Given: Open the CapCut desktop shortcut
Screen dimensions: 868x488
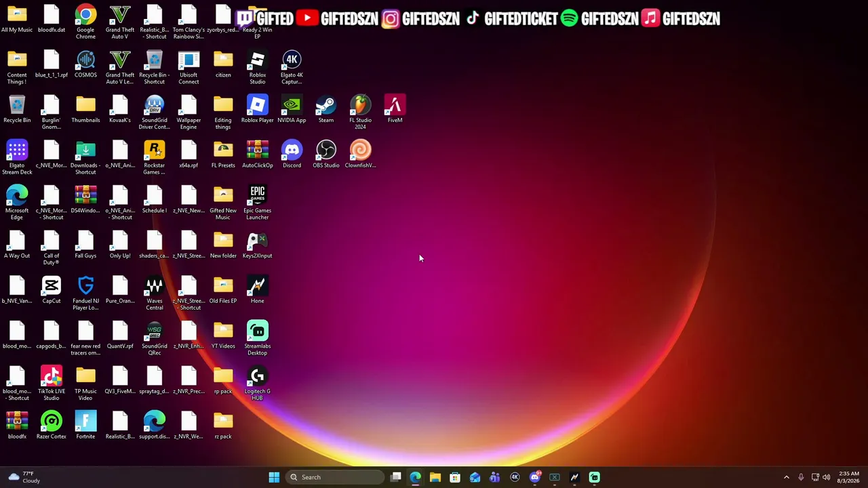Looking at the screenshot, I should point(52,290).
